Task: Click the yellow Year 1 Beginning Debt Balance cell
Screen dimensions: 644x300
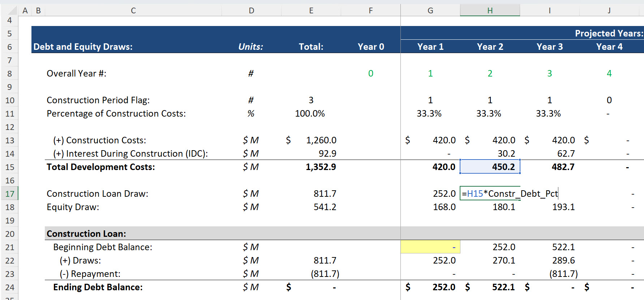Action: 430,247
